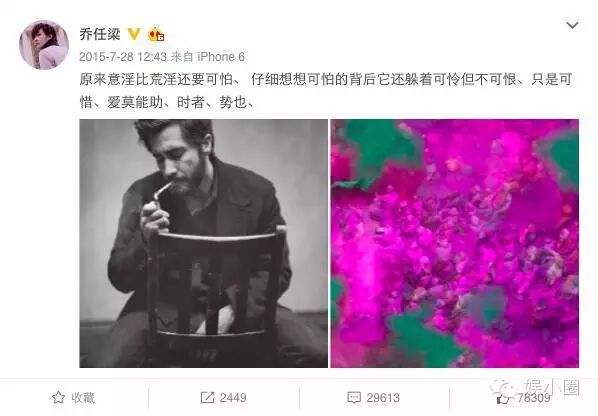Viewport: 598px width, 416px height.
Task: Click the repost arrow icon
Action: click(x=207, y=398)
